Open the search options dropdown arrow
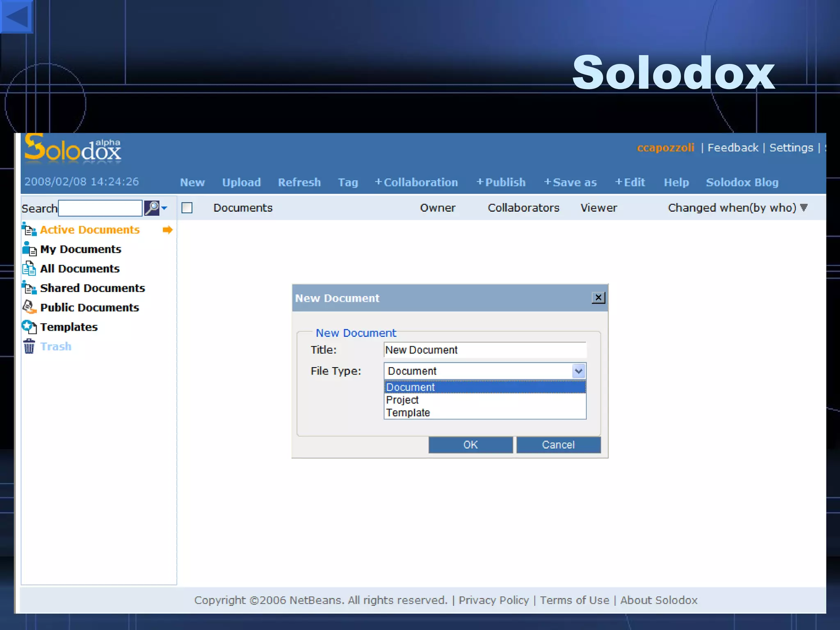Screen dimensions: 840x630 [x=164, y=208]
